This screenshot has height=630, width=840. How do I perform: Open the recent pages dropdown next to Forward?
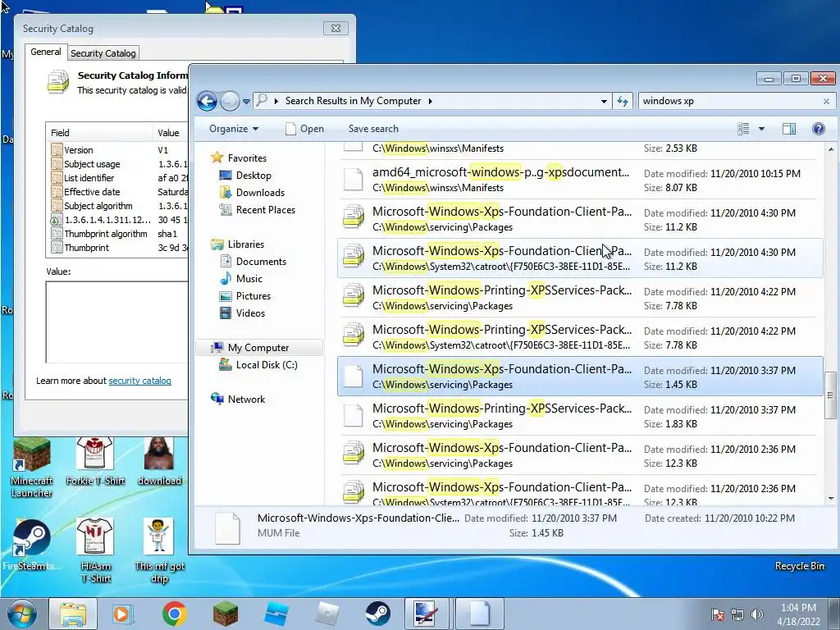tap(246, 101)
